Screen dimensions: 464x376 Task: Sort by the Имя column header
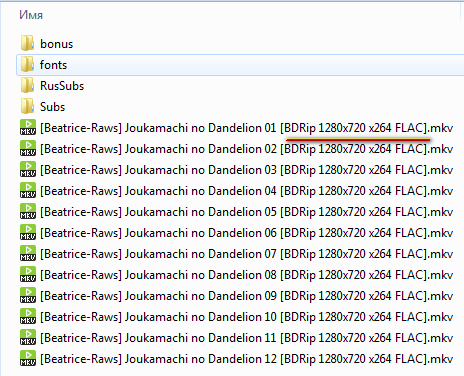tap(31, 15)
